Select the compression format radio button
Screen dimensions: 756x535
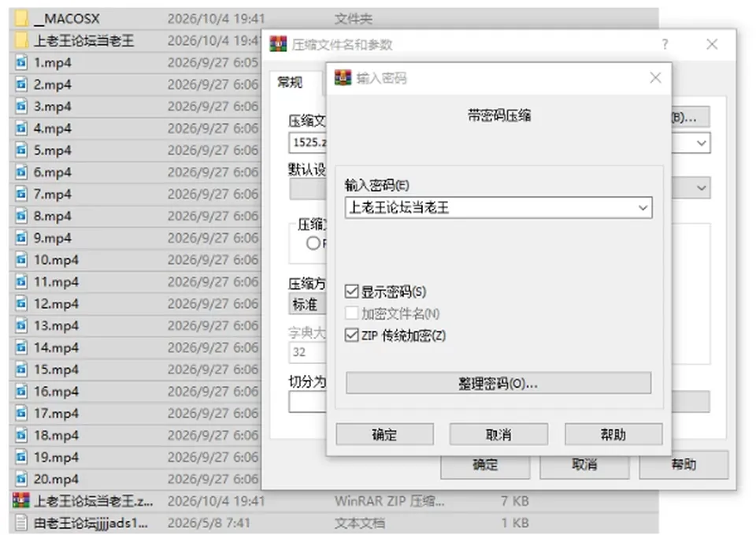313,243
